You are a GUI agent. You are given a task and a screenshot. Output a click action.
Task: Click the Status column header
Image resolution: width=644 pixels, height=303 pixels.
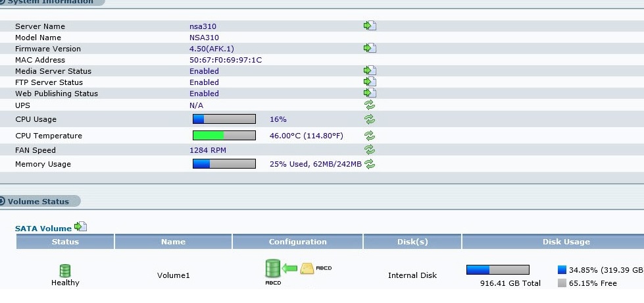click(x=65, y=242)
